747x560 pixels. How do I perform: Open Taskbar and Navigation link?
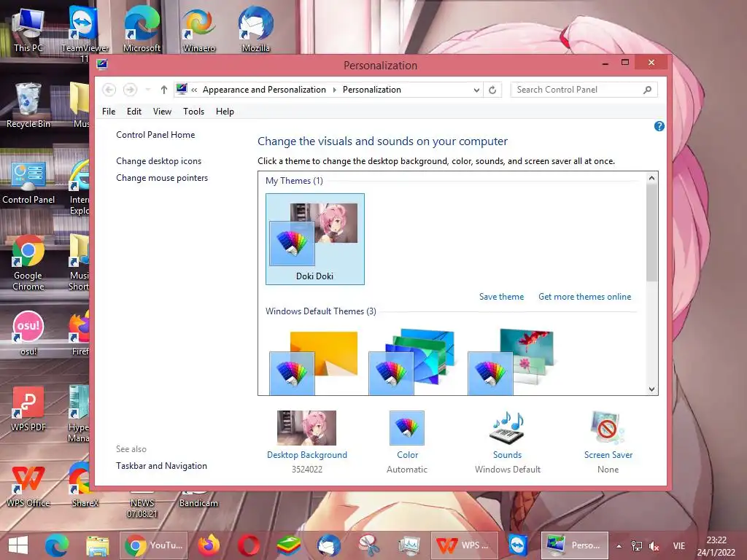click(x=161, y=466)
